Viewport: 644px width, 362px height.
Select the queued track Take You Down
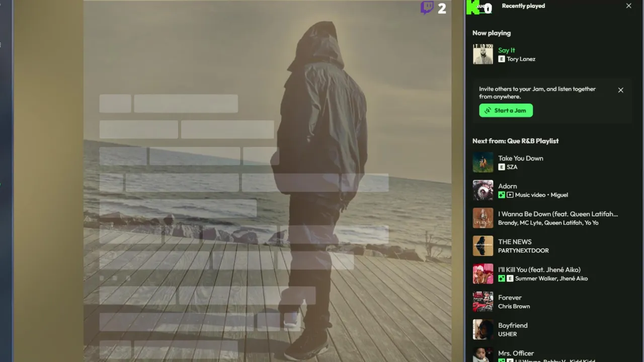(x=520, y=158)
